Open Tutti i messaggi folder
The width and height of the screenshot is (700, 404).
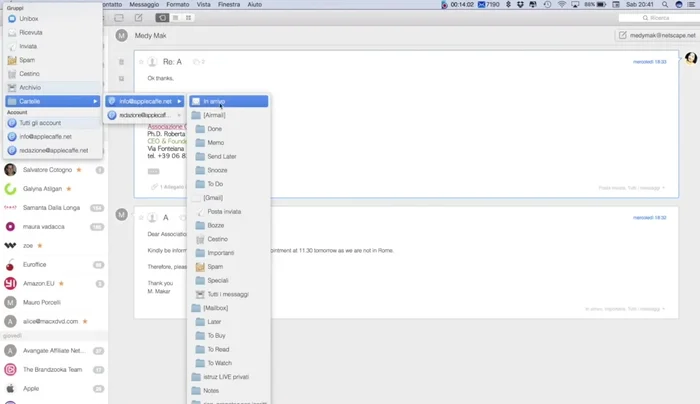tap(229, 294)
